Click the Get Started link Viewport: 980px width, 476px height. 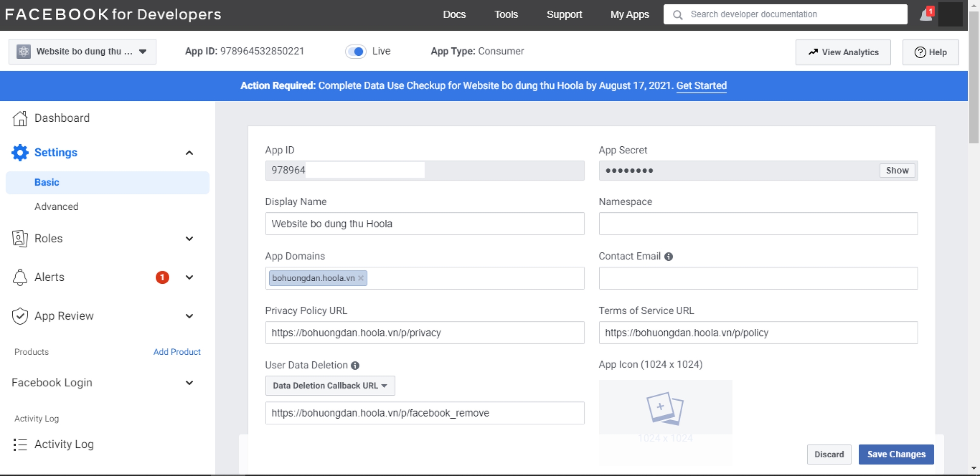click(x=701, y=86)
